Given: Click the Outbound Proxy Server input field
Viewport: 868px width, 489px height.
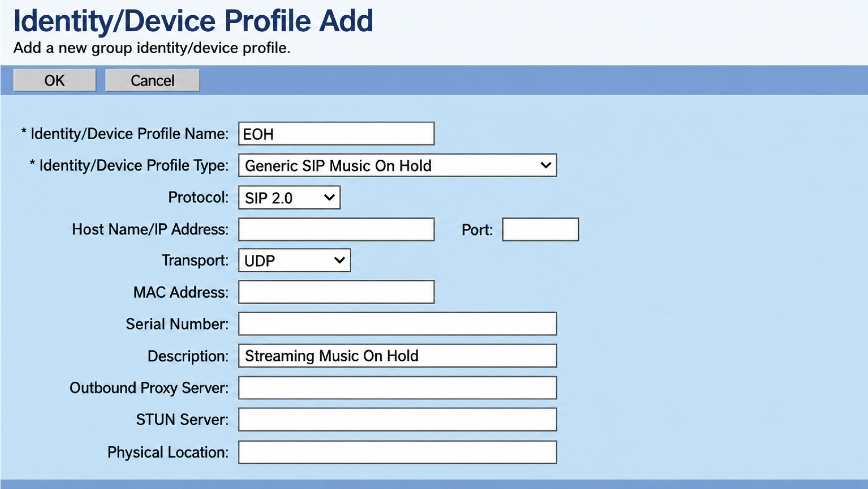Looking at the screenshot, I should tap(398, 388).
